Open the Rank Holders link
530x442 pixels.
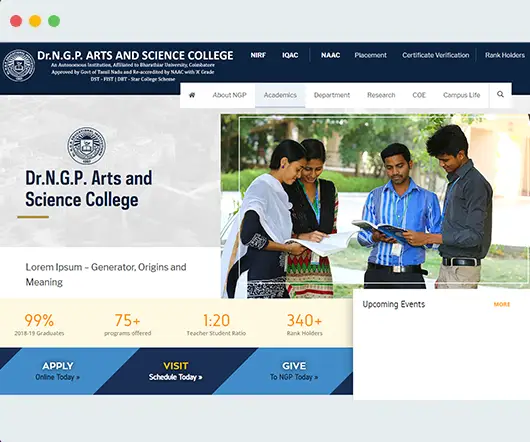505,55
